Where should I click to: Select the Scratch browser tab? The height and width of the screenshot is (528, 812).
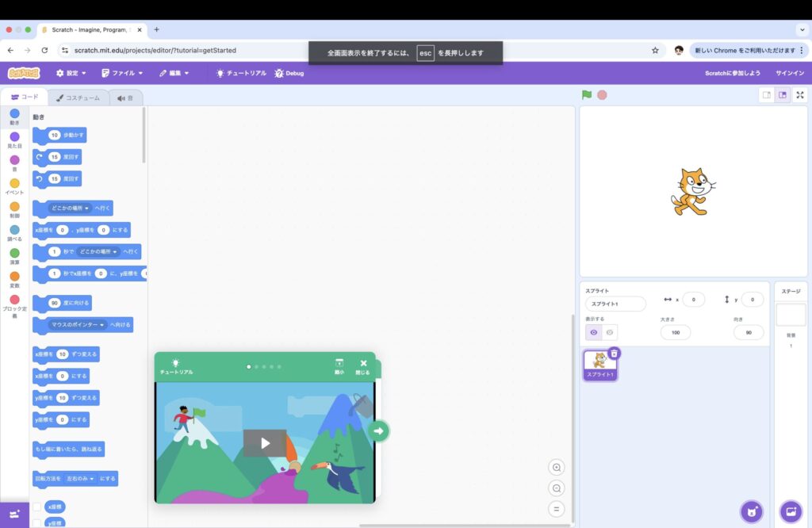[90, 29]
